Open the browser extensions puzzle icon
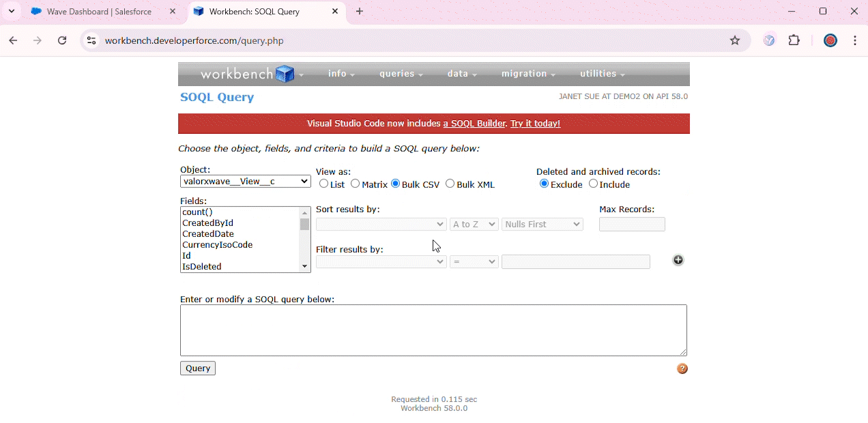This screenshot has height=423, width=868. click(x=794, y=40)
